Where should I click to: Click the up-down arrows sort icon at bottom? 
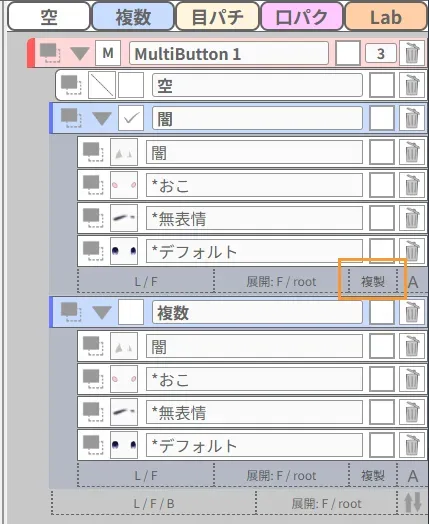(412, 503)
